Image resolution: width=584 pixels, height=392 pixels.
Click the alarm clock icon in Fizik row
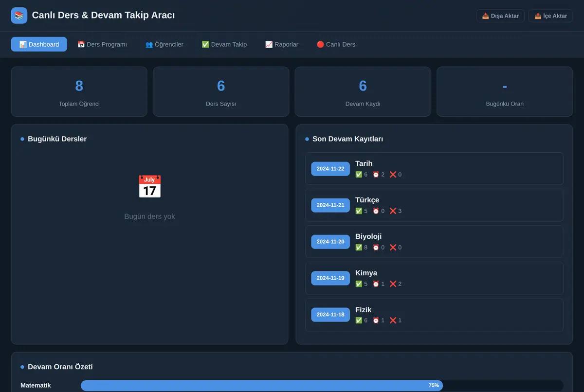pyautogui.click(x=376, y=321)
